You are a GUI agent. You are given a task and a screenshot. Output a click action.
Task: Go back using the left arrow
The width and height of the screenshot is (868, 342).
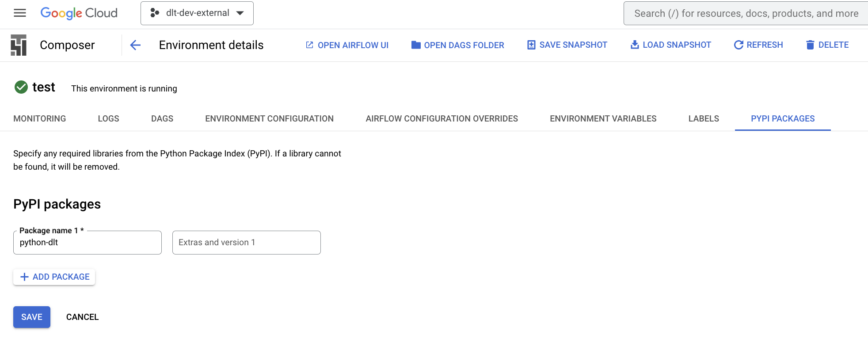(x=135, y=45)
